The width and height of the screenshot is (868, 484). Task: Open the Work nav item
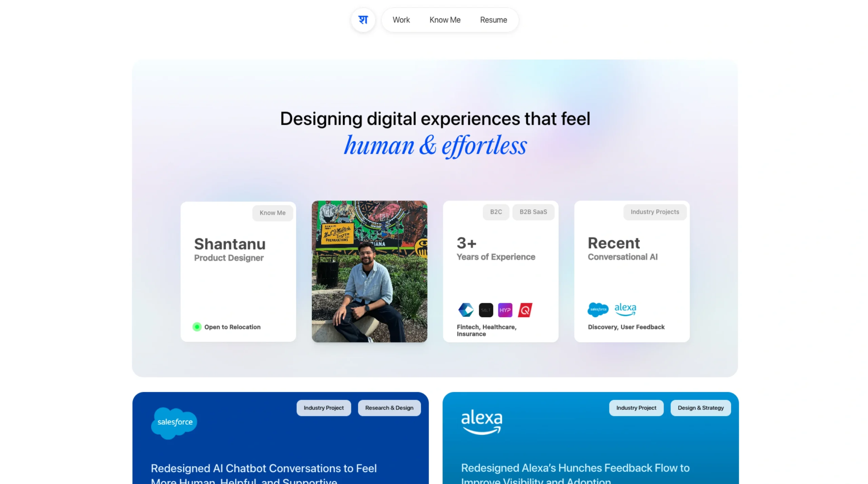401,20
